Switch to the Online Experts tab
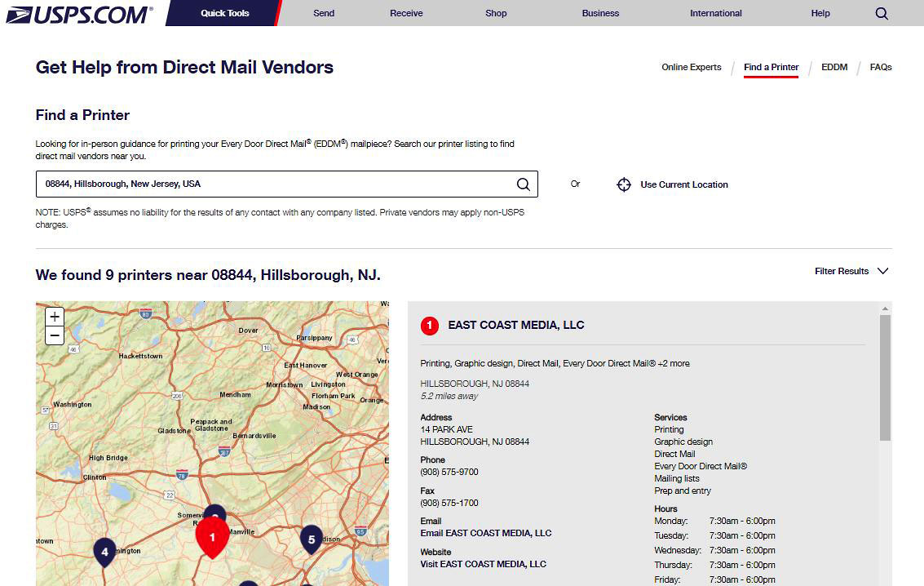Viewport: 924px width, 586px height. click(x=691, y=67)
